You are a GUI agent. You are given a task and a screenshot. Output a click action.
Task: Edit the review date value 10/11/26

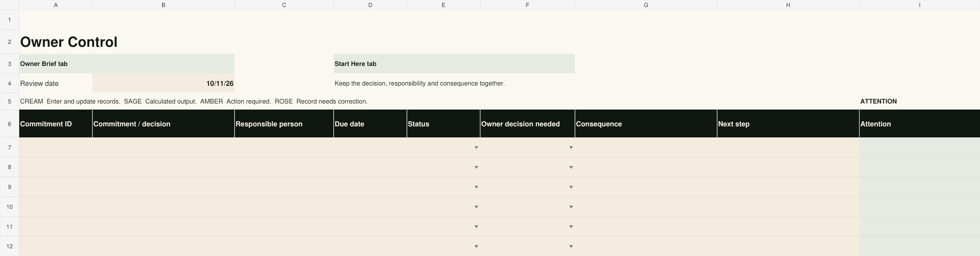tap(163, 84)
